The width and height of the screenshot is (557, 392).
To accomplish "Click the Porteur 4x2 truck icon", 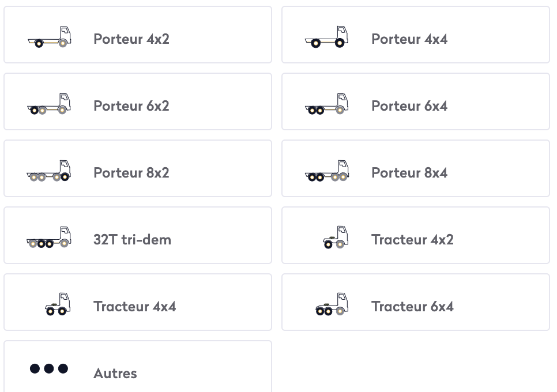I will 50,37.
